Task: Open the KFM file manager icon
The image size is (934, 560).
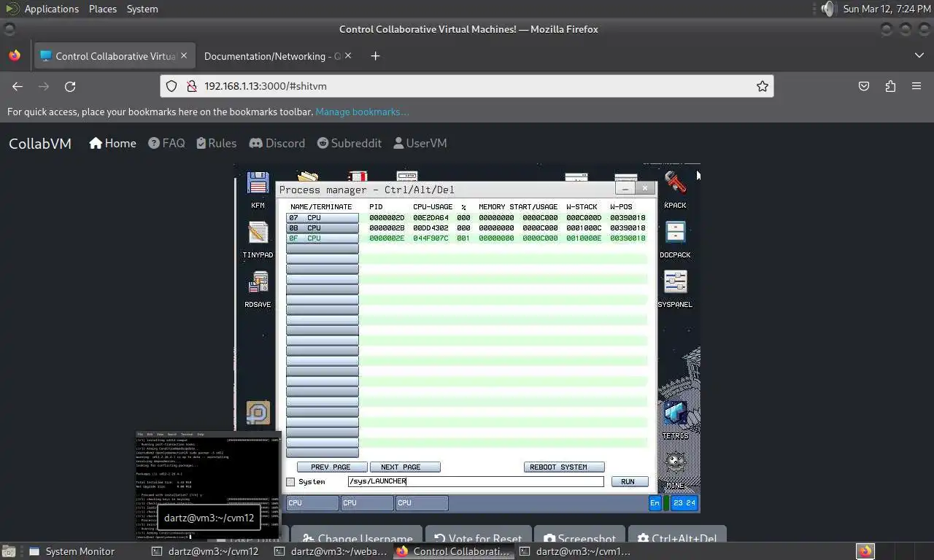Action: click(x=258, y=184)
